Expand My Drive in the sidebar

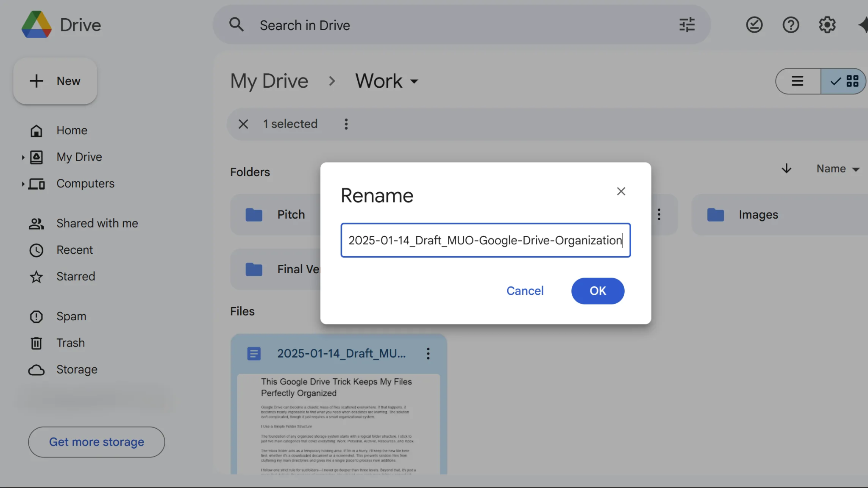click(23, 157)
